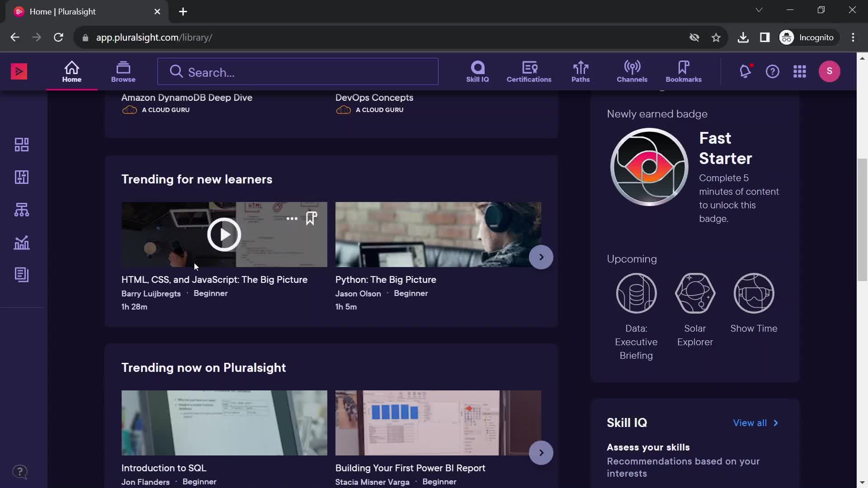This screenshot has height=488, width=868.
Task: Play HTML, CSS, and JavaScript course
Action: click(x=224, y=235)
